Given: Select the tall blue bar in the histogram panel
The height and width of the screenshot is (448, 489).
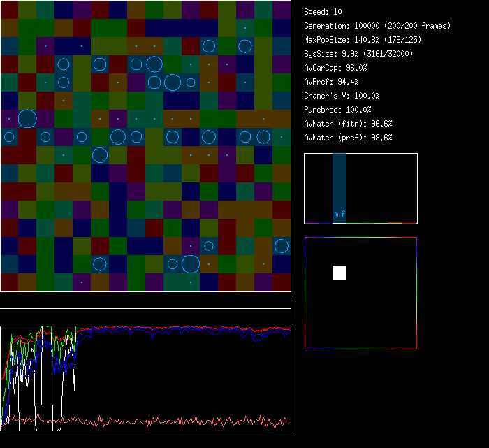Looking at the screenshot, I should coord(340,183).
